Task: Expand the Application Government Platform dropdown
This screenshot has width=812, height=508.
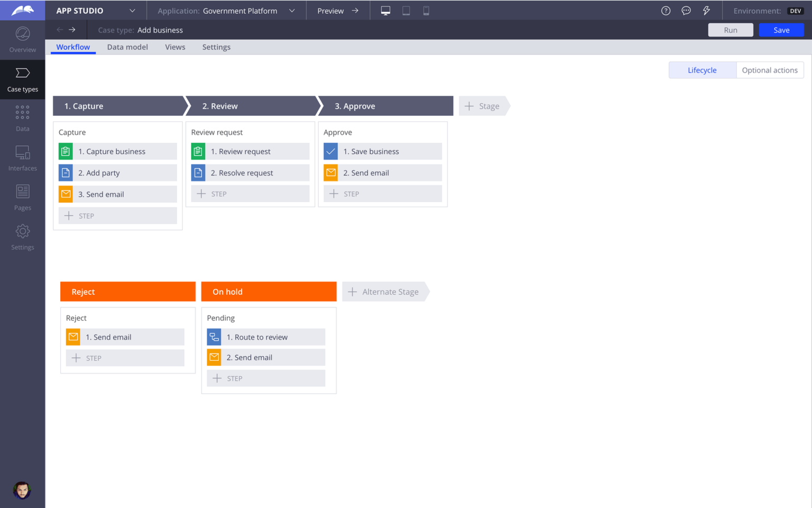Action: 292,11
